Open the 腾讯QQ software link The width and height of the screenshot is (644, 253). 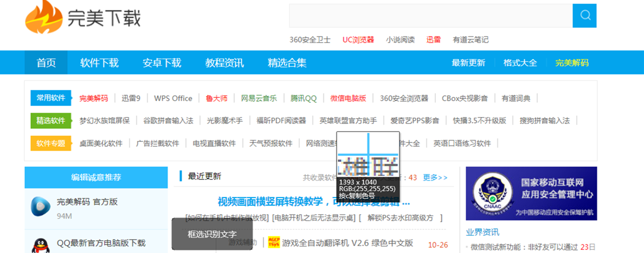tap(304, 98)
